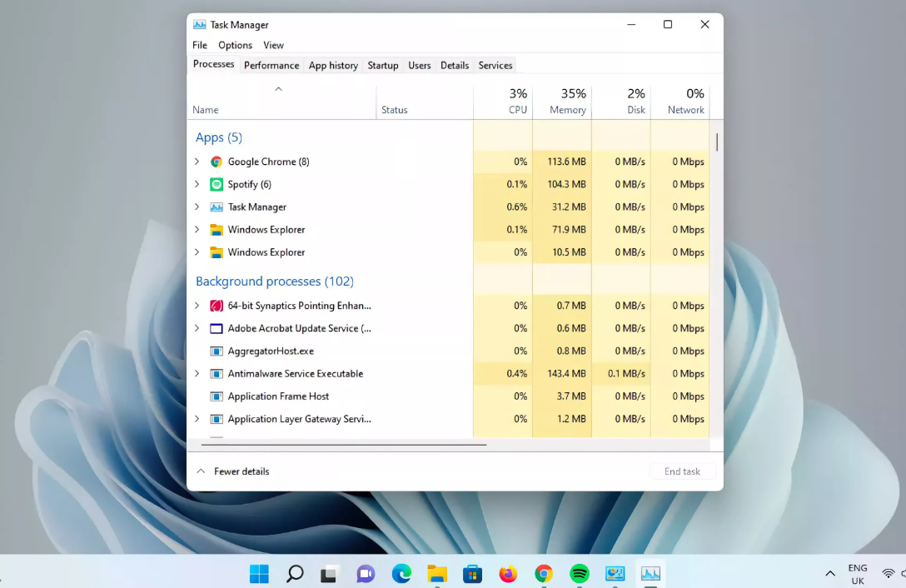This screenshot has height=588, width=906.
Task: Select the Background processes (102) header
Action: tap(275, 282)
